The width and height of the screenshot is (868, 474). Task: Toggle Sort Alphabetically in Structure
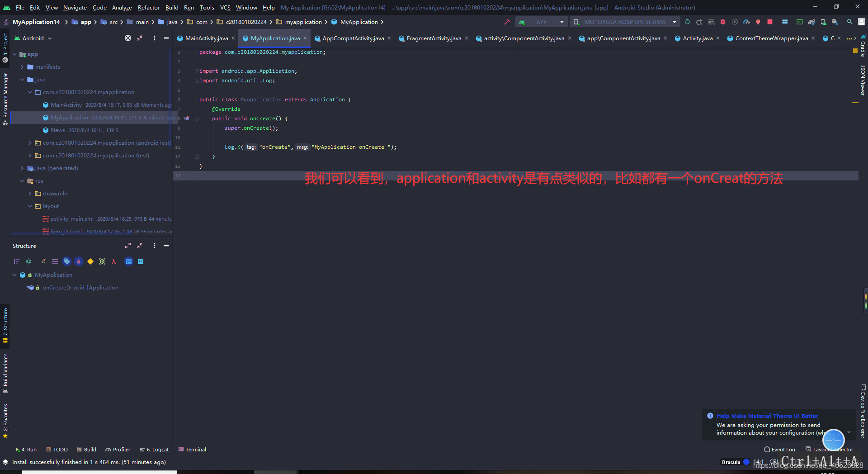click(x=28, y=261)
